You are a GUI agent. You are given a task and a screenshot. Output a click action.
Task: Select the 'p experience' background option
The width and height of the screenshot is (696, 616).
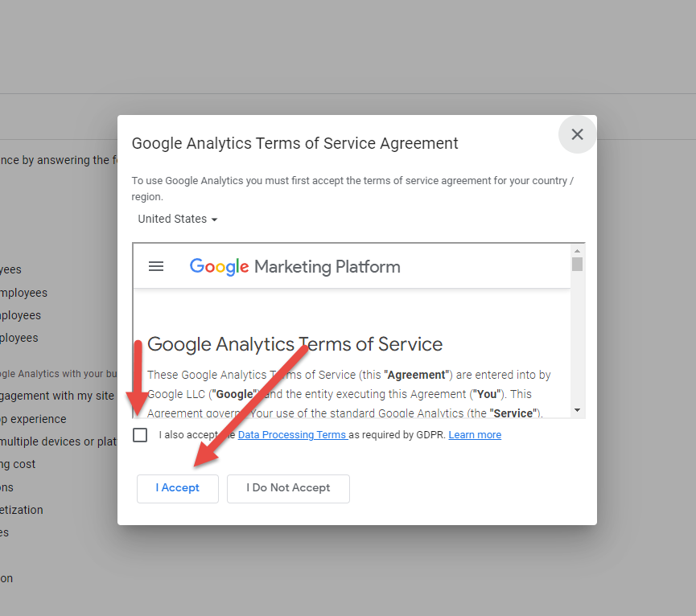[33, 419]
